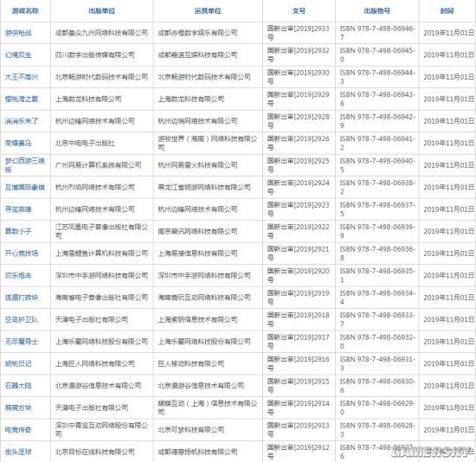Select ISBN 978-7-498-06928-3 cell
476x462 pixels.
tap(377, 430)
